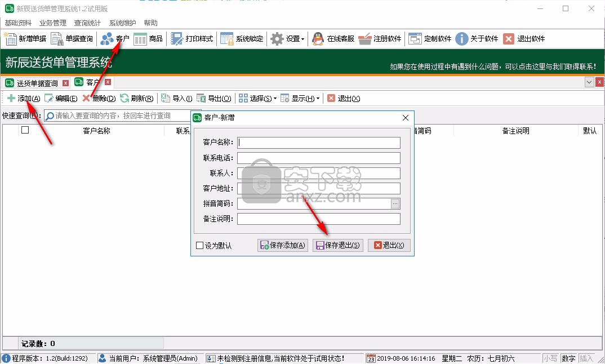Screen dimensions: 605x364
Task: Open 在线客服 QQ support
Action: [318, 39]
